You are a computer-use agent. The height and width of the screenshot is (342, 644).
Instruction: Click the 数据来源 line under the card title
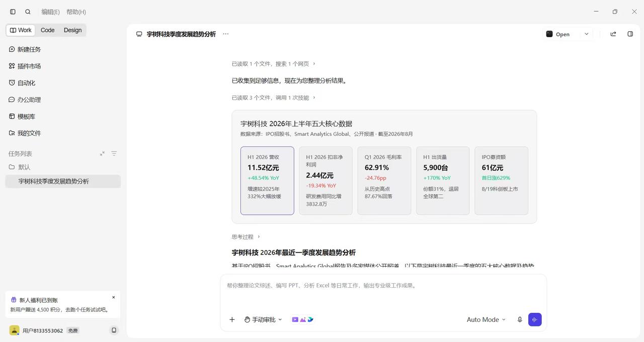pyautogui.click(x=327, y=134)
